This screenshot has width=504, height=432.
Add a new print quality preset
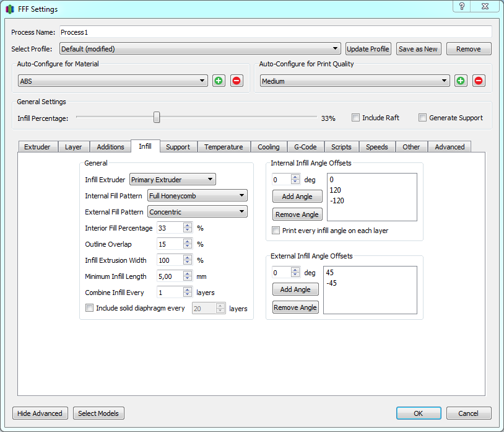(461, 81)
